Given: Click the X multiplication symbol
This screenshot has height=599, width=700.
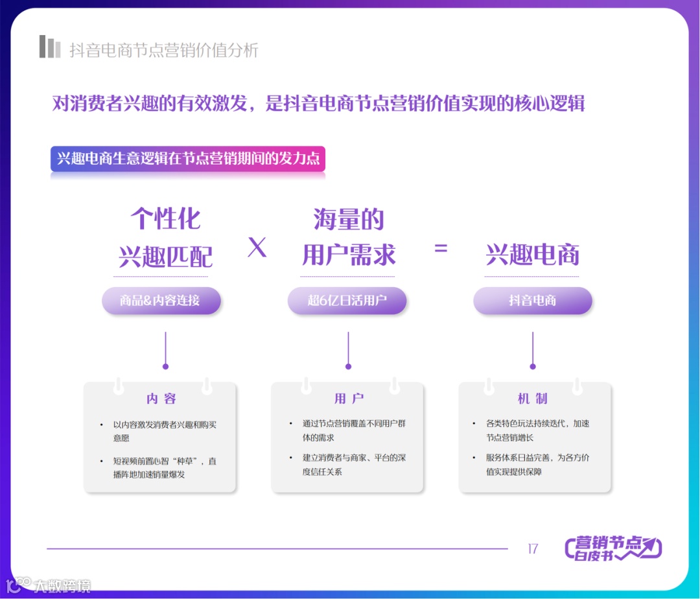Looking at the screenshot, I should tap(257, 247).
